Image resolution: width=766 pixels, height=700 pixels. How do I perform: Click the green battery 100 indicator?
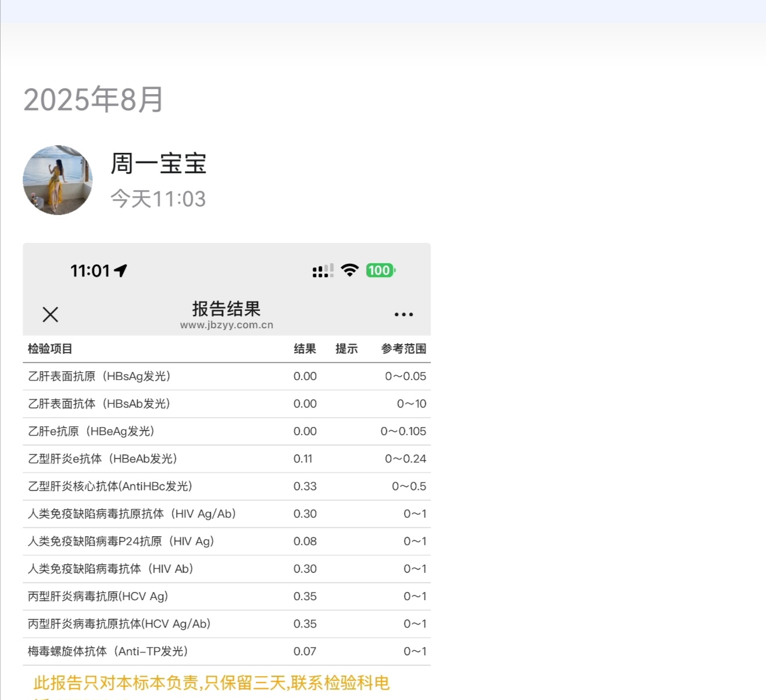(x=380, y=270)
